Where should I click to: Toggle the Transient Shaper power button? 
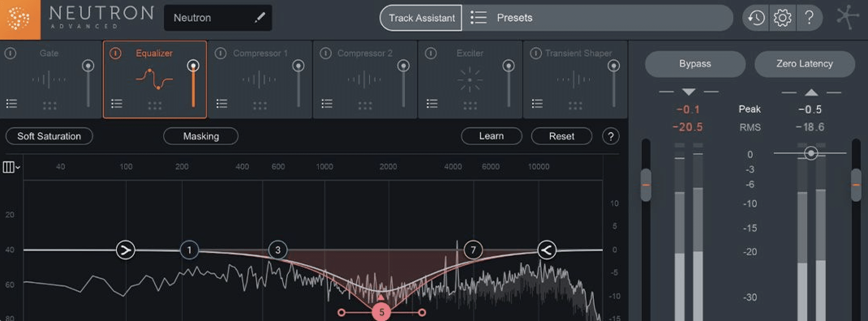[536, 53]
